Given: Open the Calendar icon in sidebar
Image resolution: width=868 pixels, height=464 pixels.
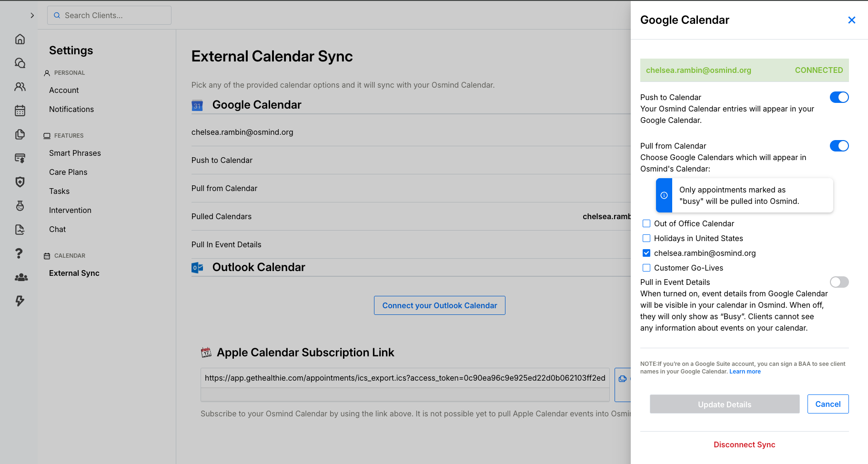Looking at the screenshot, I should [20, 111].
